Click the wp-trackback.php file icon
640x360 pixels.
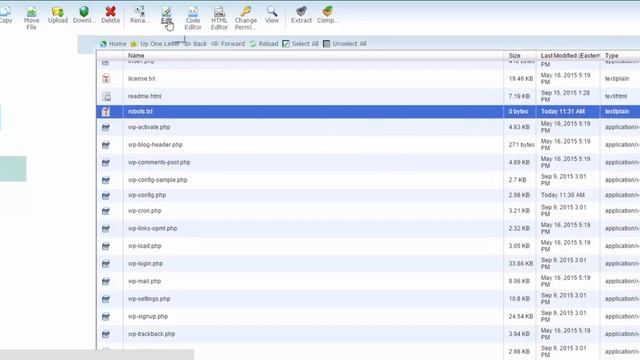pyautogui.click(x=106, y=334)
